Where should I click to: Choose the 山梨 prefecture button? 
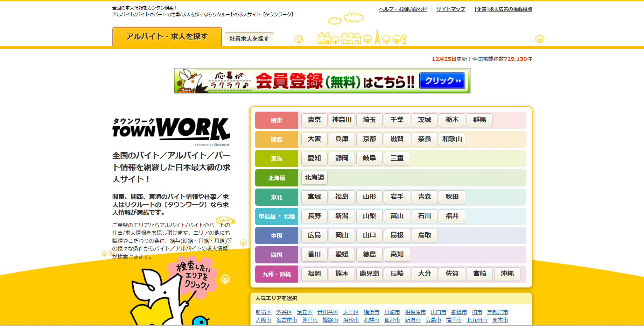click(x=370, y=216)
